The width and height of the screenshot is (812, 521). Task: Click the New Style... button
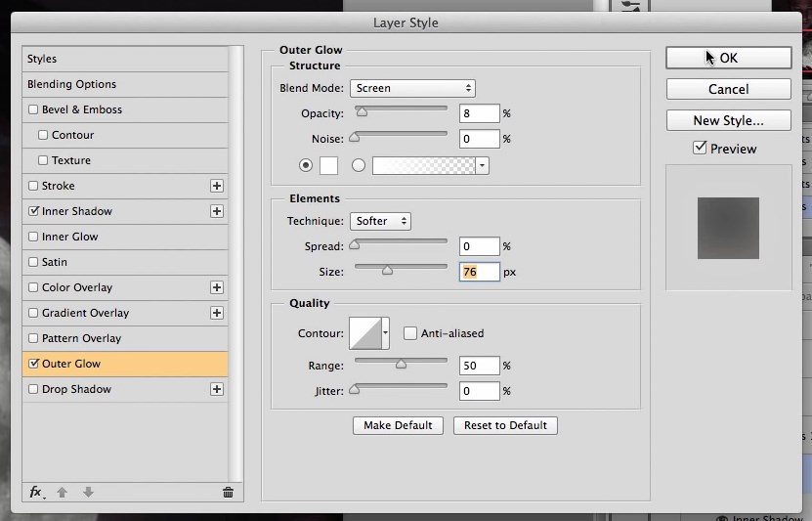tap(729, 120)
